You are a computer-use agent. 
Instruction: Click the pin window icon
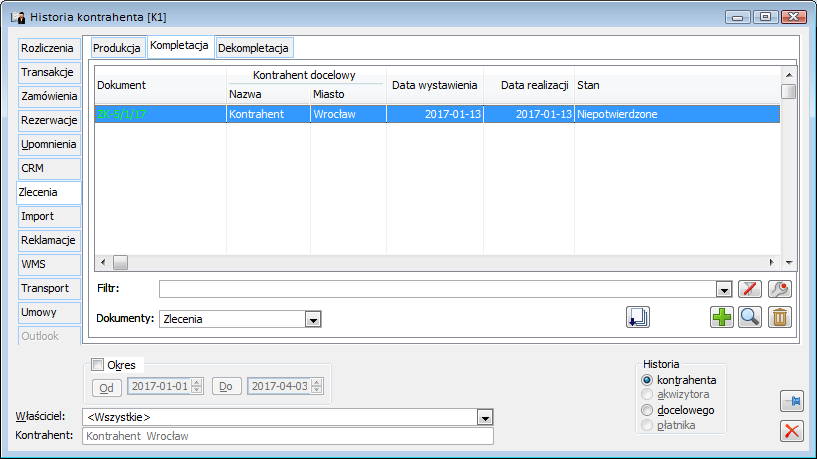[792, 401]
